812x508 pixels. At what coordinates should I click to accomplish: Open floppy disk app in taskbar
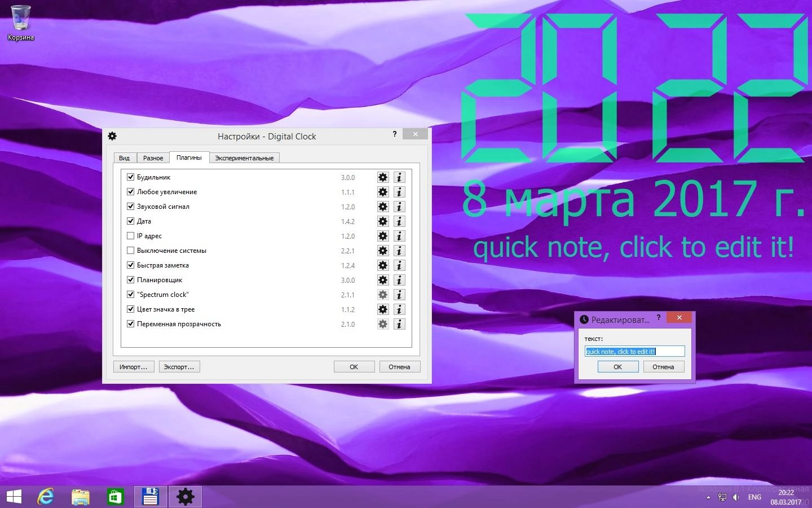click(x=151, y=497)
